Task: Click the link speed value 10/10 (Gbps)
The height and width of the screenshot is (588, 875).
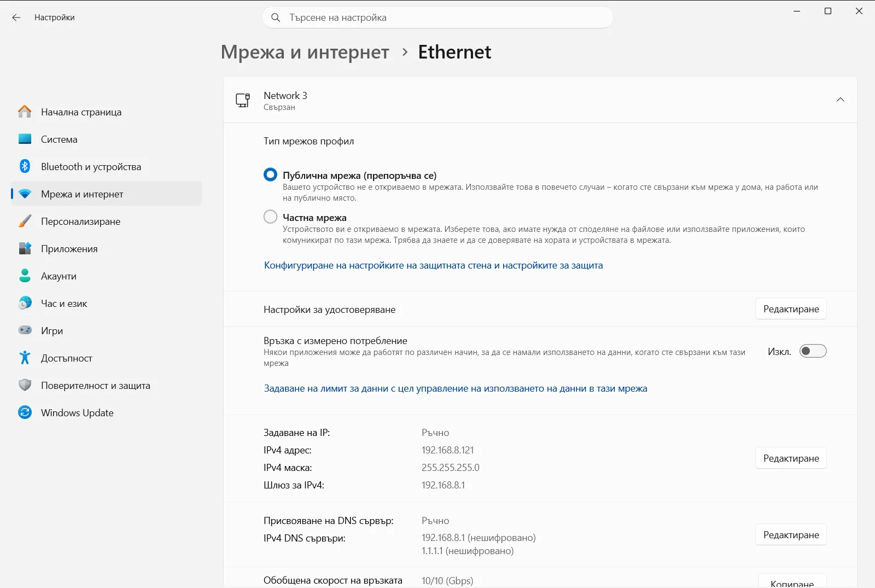Action: click(x=447, y=581)
